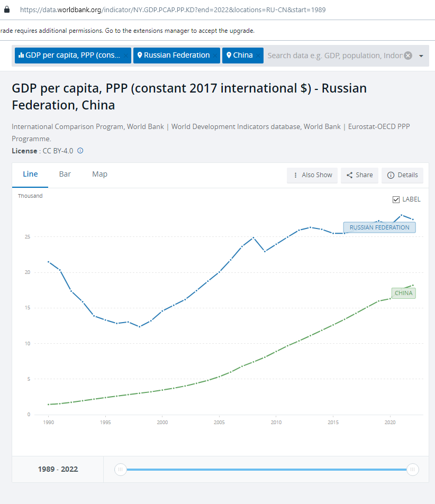Select the Line chart tab
Viewport: 435px width, 504px height.
pyautogui.click(x=30, y=174)
